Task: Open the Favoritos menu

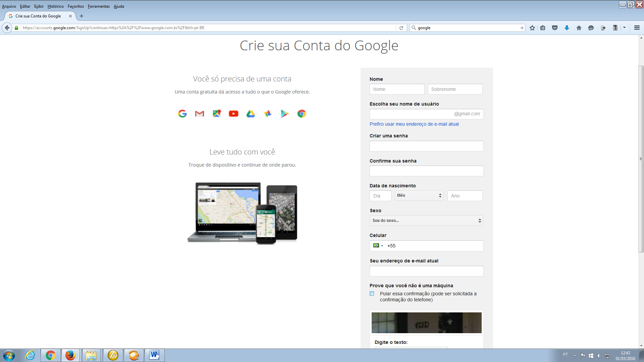Action: [x=76, y=6]
